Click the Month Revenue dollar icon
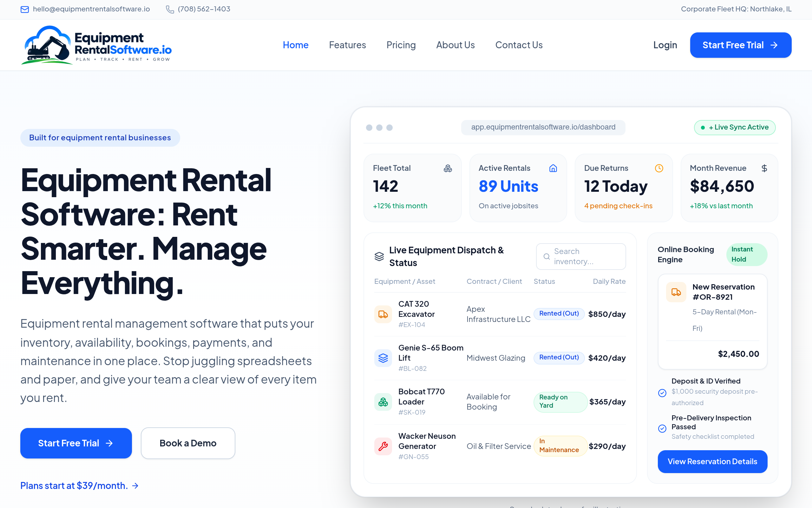The height and width of the screenshot is (508, 812). [764, 168]
